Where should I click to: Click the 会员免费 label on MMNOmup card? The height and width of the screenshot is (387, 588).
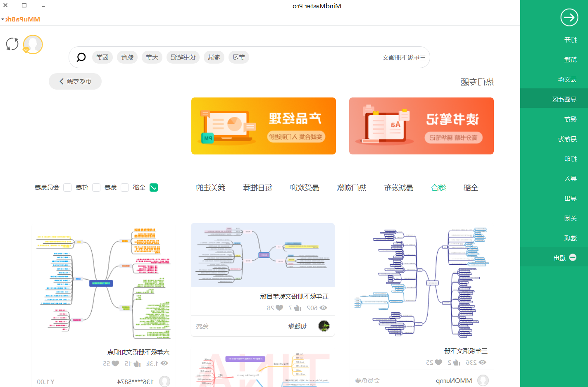[367, 380]
